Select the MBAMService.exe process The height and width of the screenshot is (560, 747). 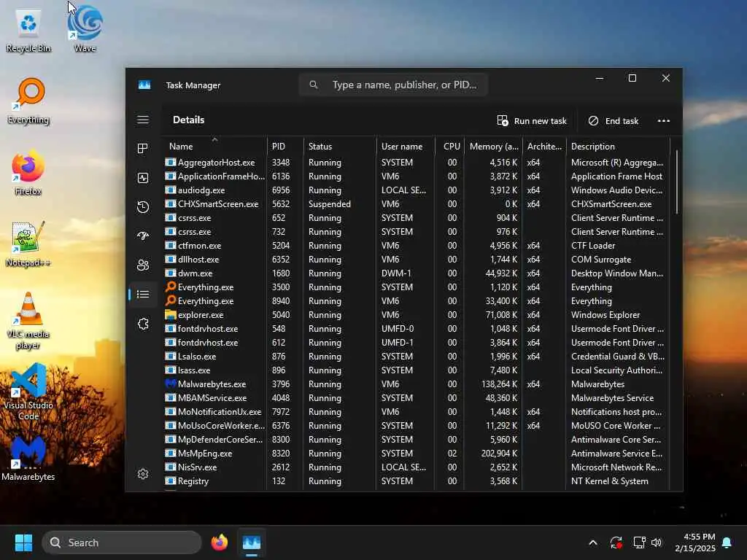(417, 397)
